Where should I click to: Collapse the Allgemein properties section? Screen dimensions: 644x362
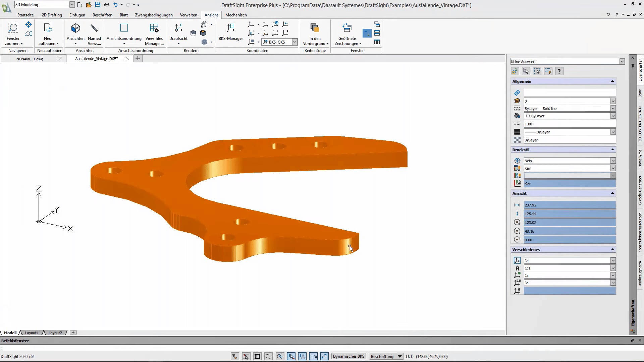coord(612,81)
